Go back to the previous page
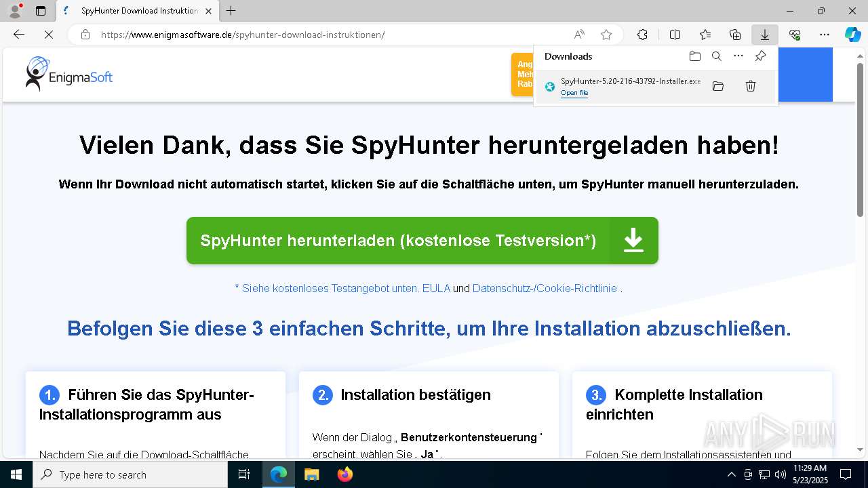Screen dimensions: 868x488 (x=19, y=35)
